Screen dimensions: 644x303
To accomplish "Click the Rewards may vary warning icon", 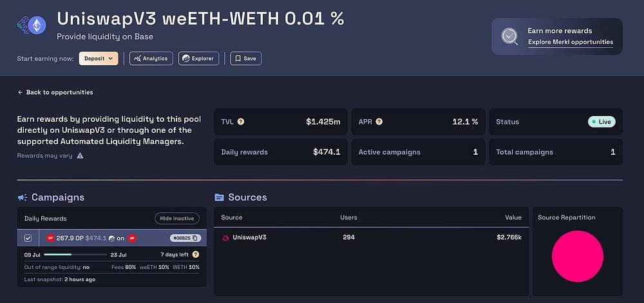I will (80, 156).
